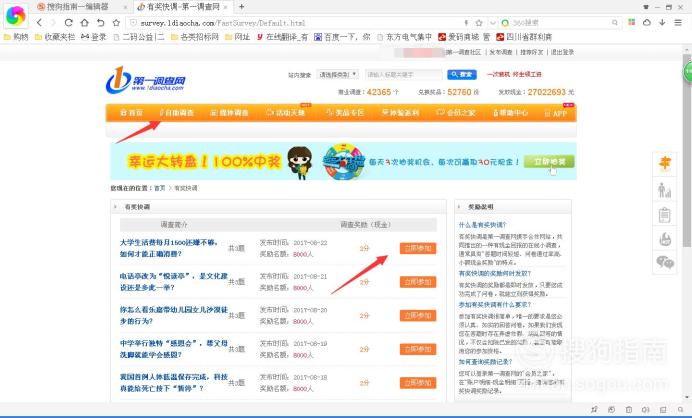Image resolution: width=692 pixels, height=418 pixels.
Task: Click the clipboard icon in right sidebar
Action: [665, 215]
